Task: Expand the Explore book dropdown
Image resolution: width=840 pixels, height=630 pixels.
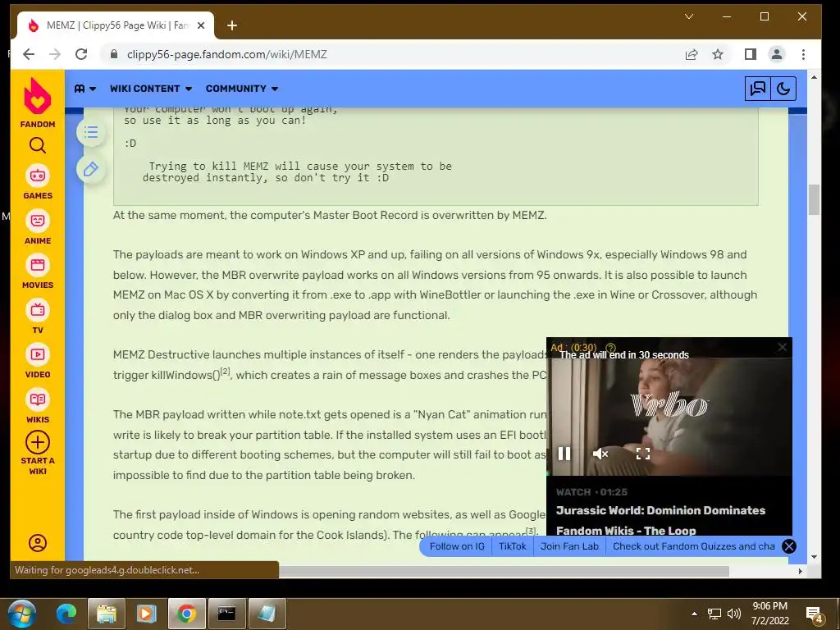Action: 85,89
